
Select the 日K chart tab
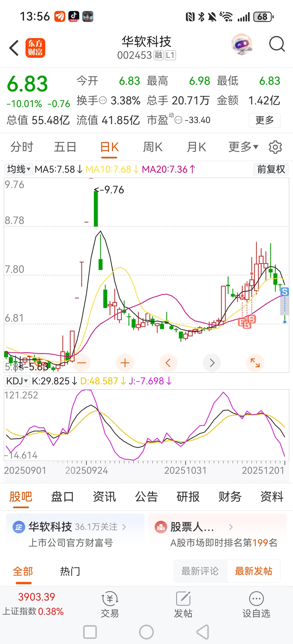tap(109, 147)
